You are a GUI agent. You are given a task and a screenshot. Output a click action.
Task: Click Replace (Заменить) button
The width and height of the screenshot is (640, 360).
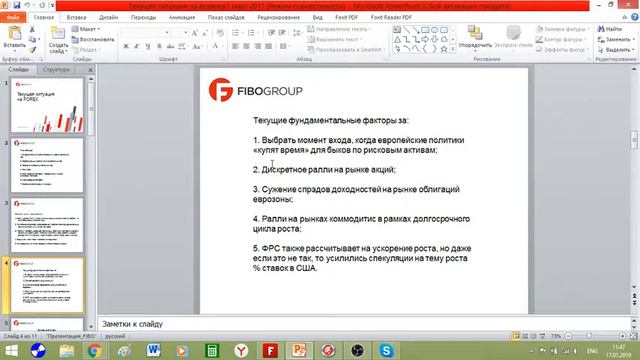click(x=616, y=39)
